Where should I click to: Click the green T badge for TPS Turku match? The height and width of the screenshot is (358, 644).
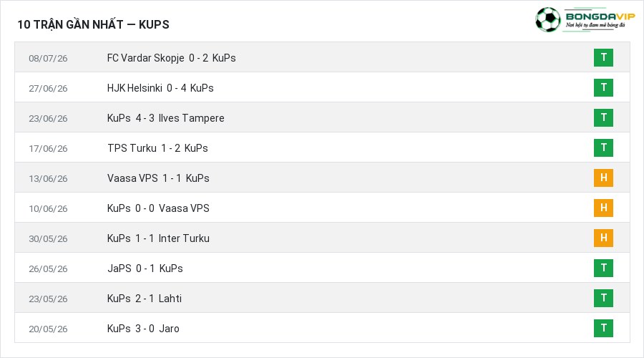click(x=603, y=147)
